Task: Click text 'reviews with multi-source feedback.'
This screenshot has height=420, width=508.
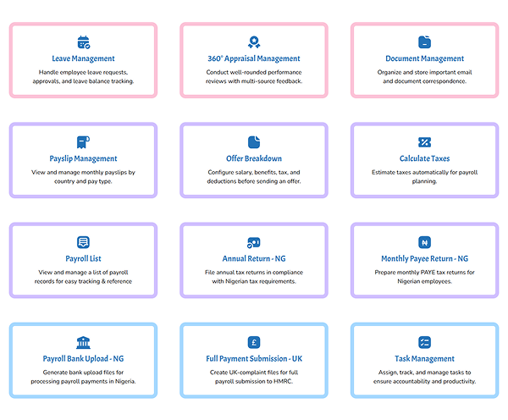Action: [x=254, y=81]
